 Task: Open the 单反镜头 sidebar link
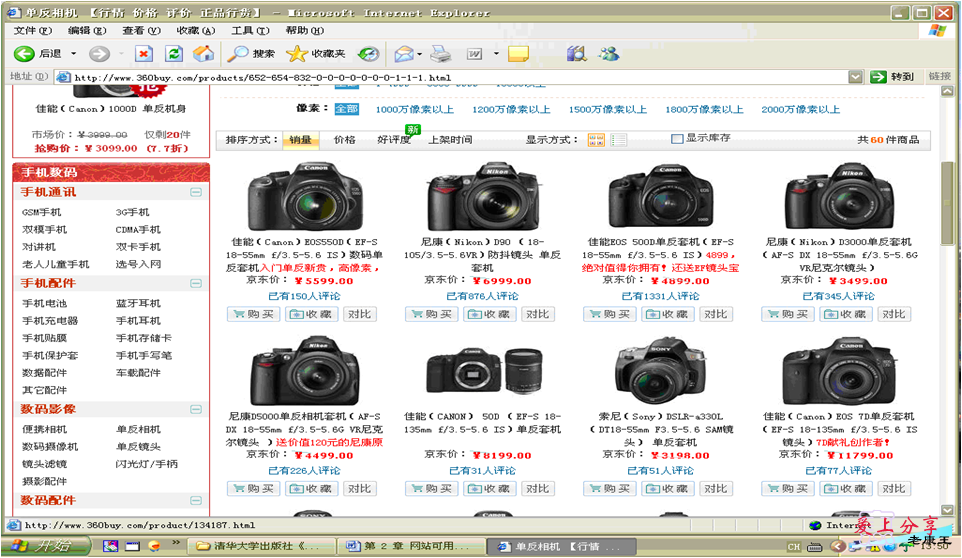(138, 446)
